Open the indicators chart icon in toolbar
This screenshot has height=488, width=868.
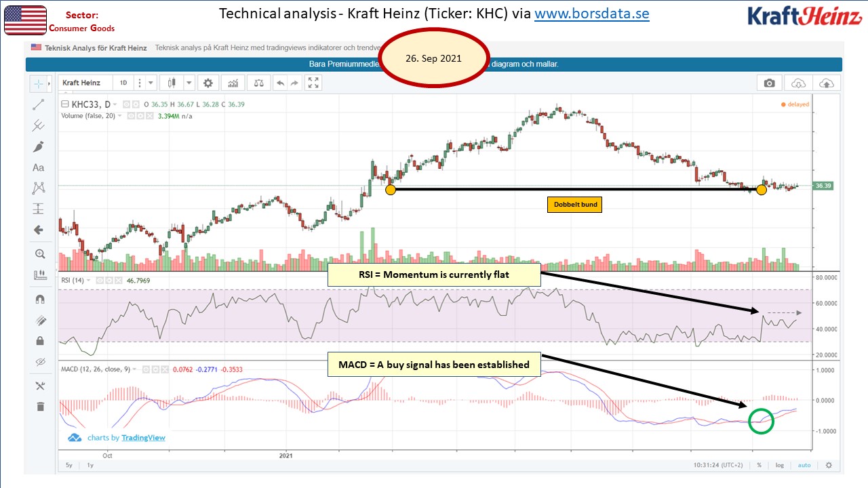coord(233,83)
